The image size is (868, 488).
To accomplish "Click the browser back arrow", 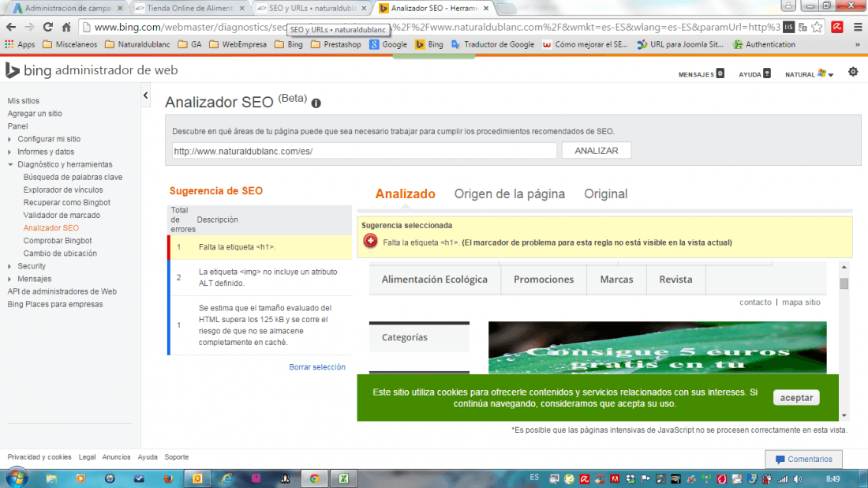I will pos(11,27).
